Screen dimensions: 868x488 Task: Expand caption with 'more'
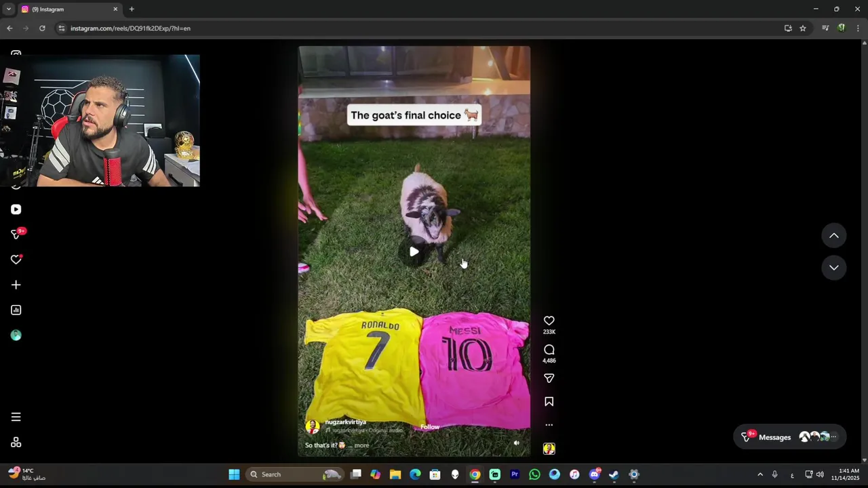(361, 445)
